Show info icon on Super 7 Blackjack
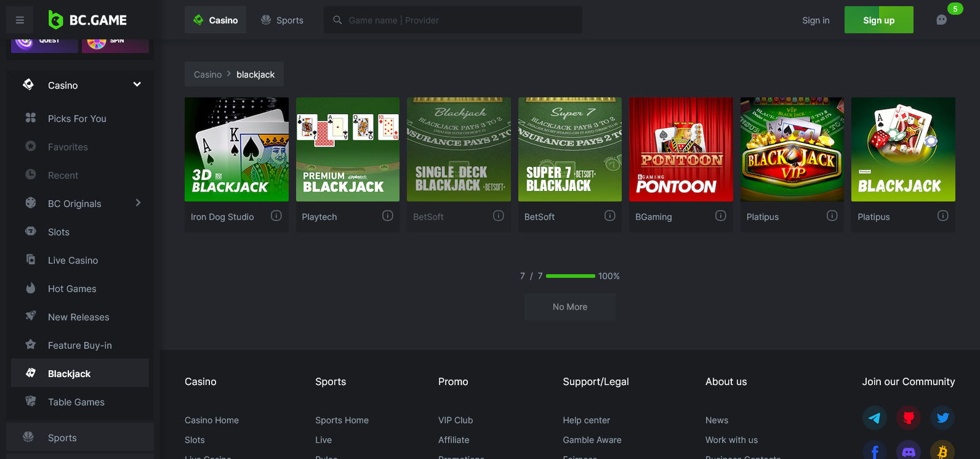This screenshot has width=980, height=459. point(610,216)
